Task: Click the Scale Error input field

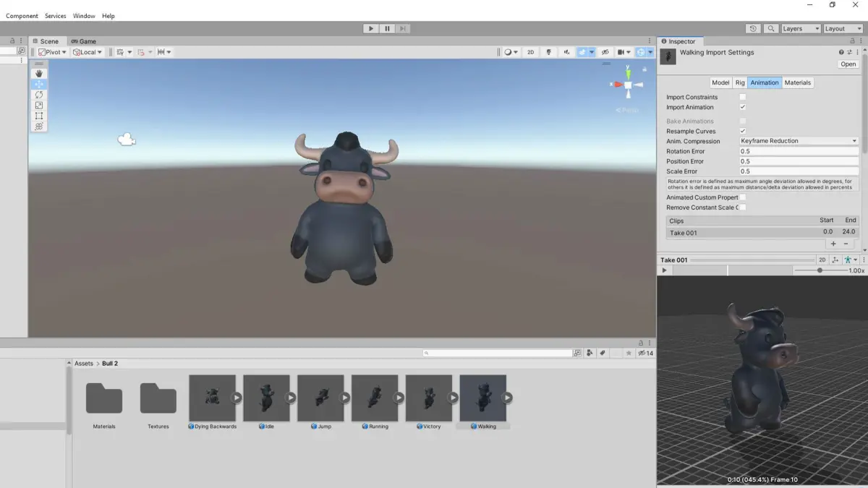Action: [799, 171]
